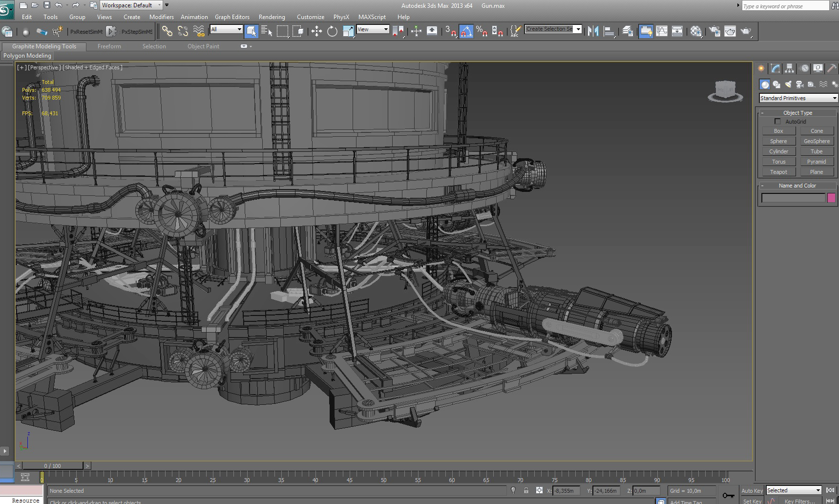Create a Teapot primitive button
The width and height of the screenshot is (839, 504).
[778, 172]
